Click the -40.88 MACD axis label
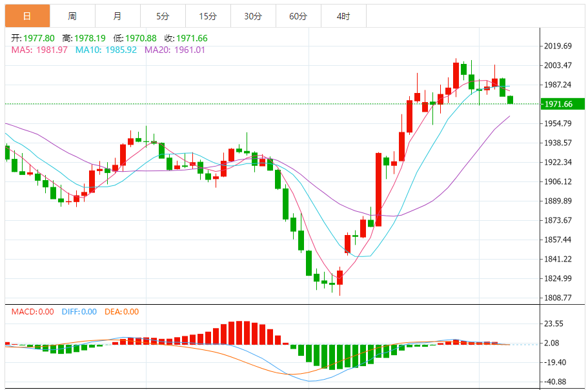The width and height of the screenshot is (588, 390). (555, 382)
